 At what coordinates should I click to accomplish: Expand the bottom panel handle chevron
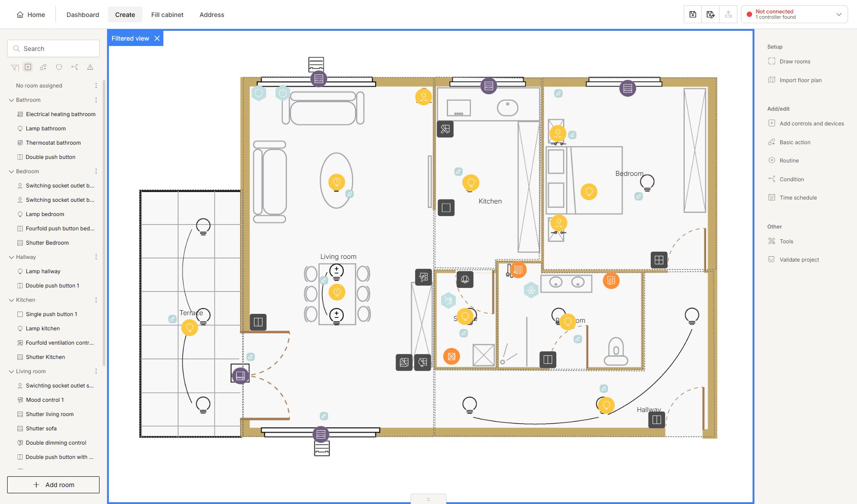click(x=428, y=499)
